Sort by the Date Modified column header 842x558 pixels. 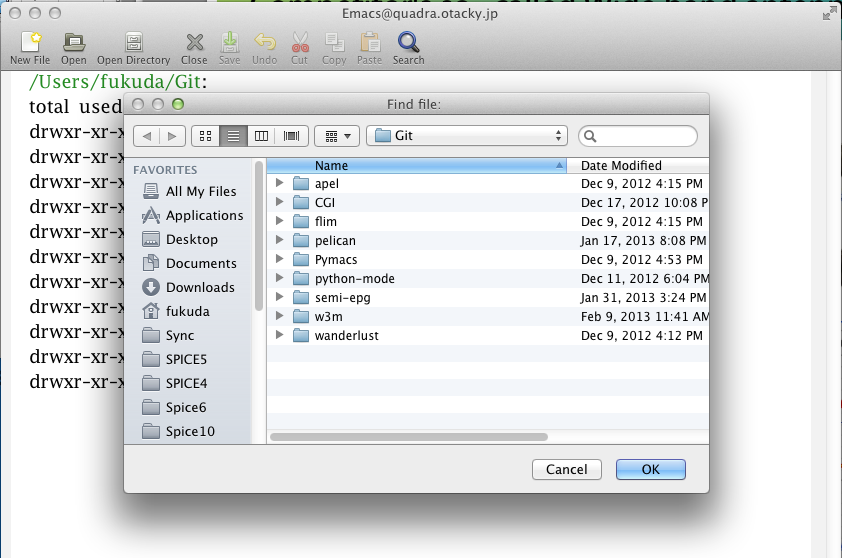pyautogui.click(x=638, y=165)
